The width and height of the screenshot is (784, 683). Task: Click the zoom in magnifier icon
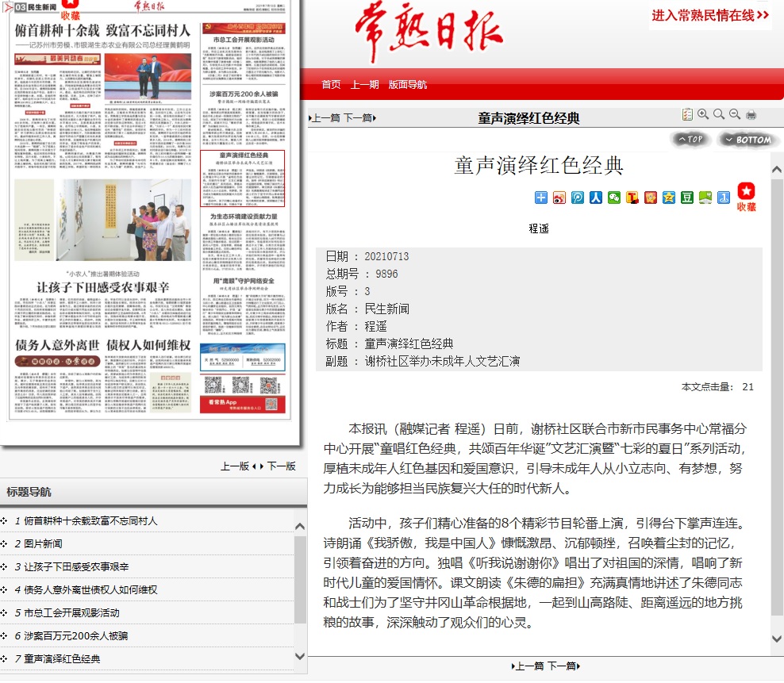coord(703,115)
